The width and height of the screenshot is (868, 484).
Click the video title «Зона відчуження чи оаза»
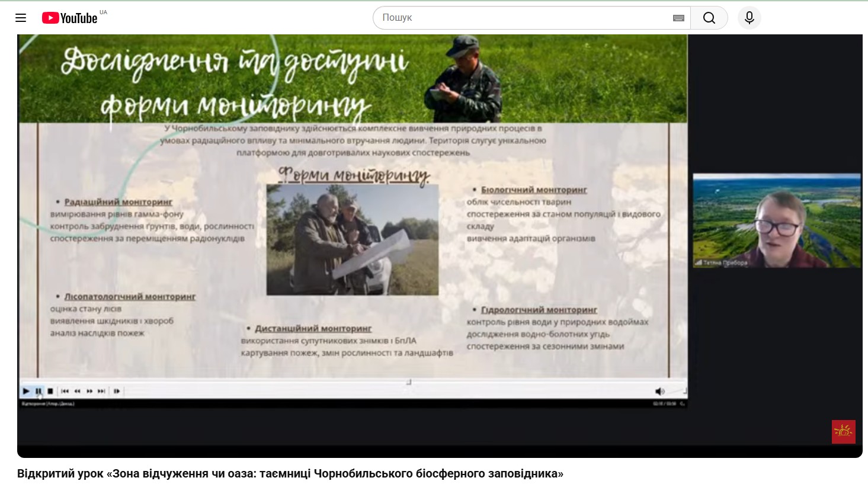click(x=290, y=473)
